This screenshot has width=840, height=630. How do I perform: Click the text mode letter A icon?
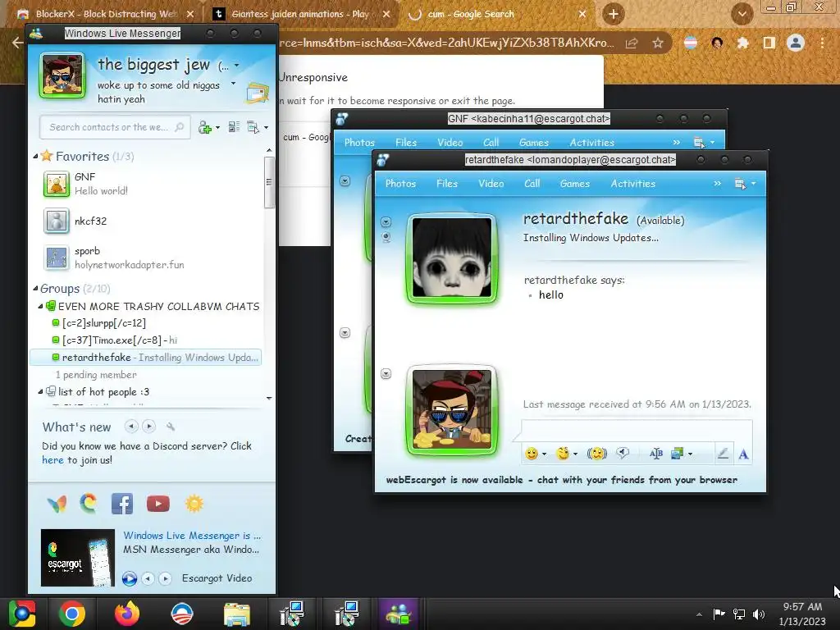pyautogui.click(x=743, y=454)
